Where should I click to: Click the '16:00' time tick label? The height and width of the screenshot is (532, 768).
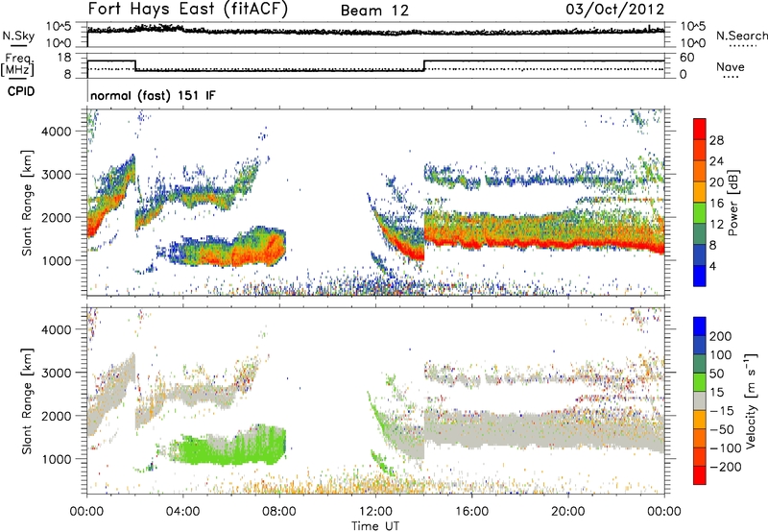pos(471,512)
